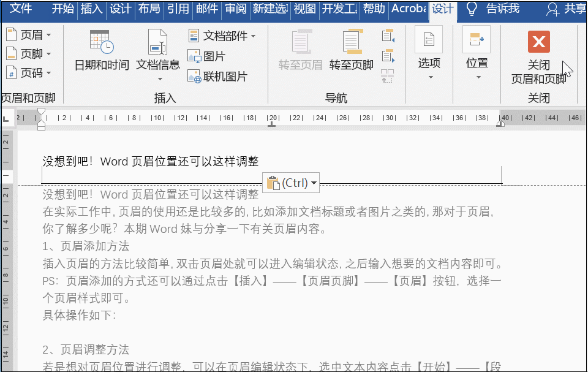
Task: Click the 文档部件 quick parts icon
Action: (x=194, y=36)
